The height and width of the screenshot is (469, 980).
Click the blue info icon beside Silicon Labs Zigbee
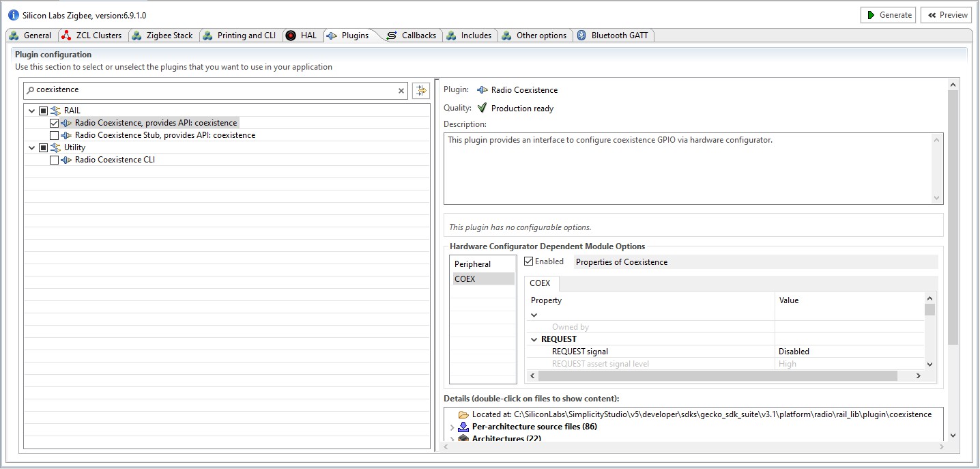point(13,15)
